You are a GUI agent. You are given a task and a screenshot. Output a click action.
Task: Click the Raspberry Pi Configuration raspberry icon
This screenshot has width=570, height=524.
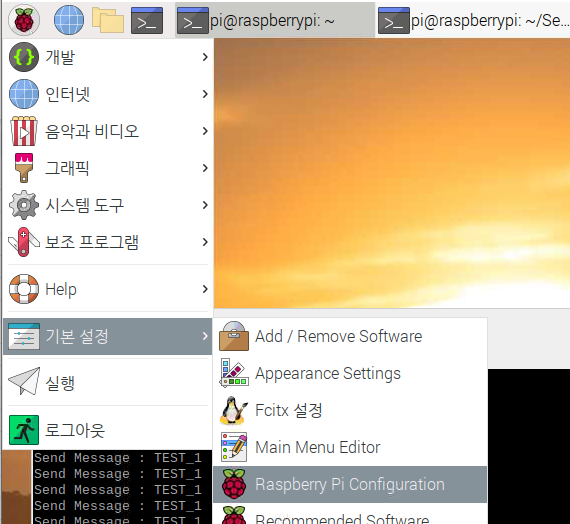pyautogui.click(x=234, y=484)
